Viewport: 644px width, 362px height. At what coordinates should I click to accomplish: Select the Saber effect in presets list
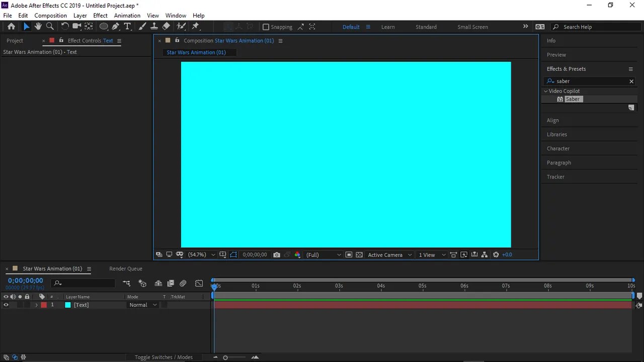(x=573, y=99)
